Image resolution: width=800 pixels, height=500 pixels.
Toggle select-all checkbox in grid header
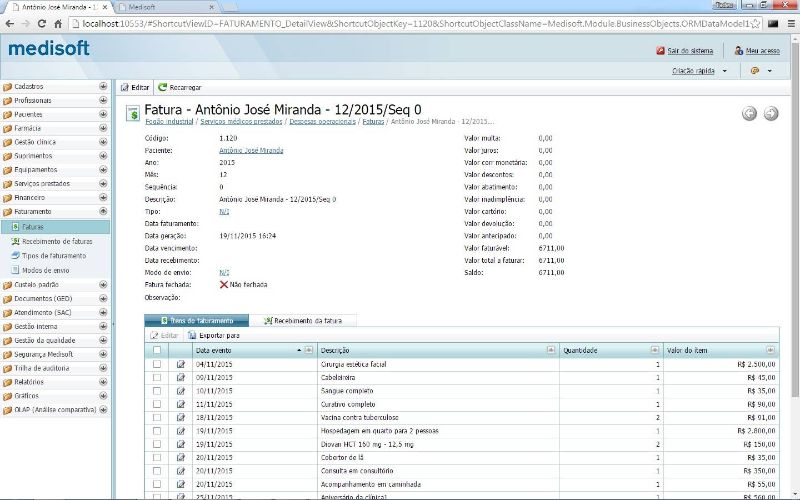[157, 350]
